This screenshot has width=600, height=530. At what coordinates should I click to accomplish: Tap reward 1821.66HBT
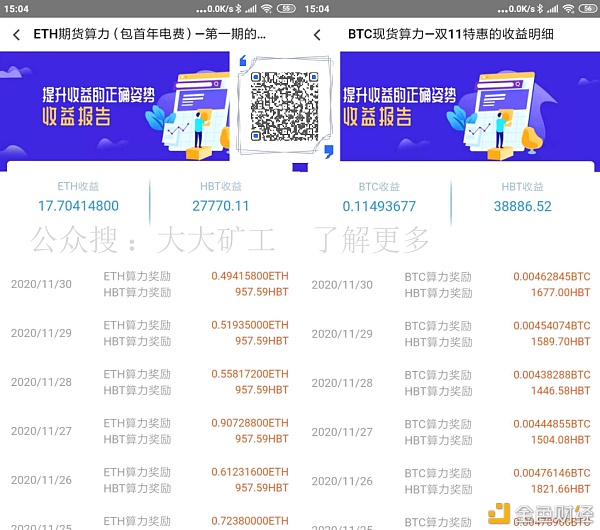[561, 489]
